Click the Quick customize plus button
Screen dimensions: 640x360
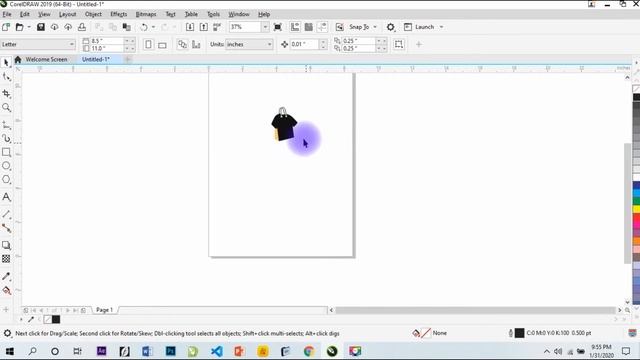(x=418, y=44)
